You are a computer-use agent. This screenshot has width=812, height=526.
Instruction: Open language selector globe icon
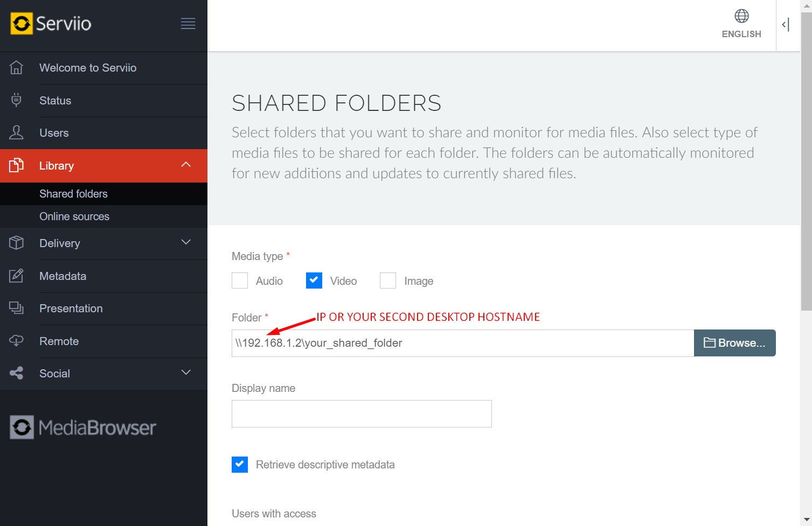[741, 17]
